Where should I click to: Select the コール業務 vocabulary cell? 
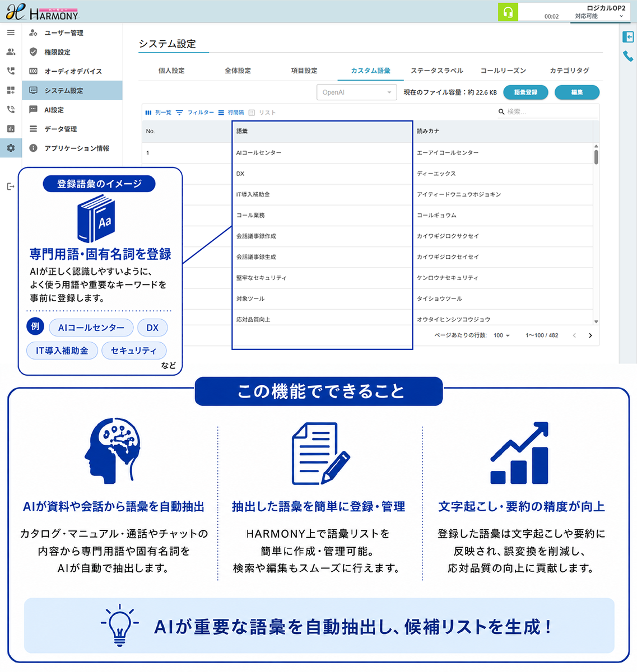point(322,215)
